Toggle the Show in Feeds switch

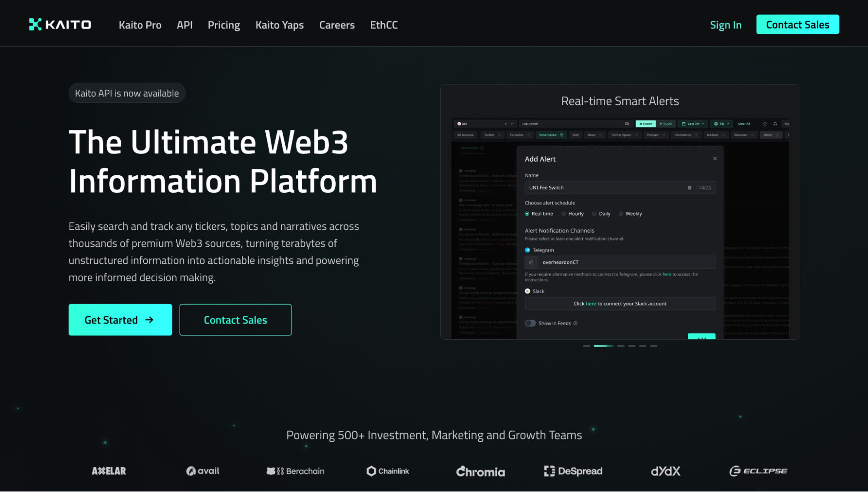point(530,323)
